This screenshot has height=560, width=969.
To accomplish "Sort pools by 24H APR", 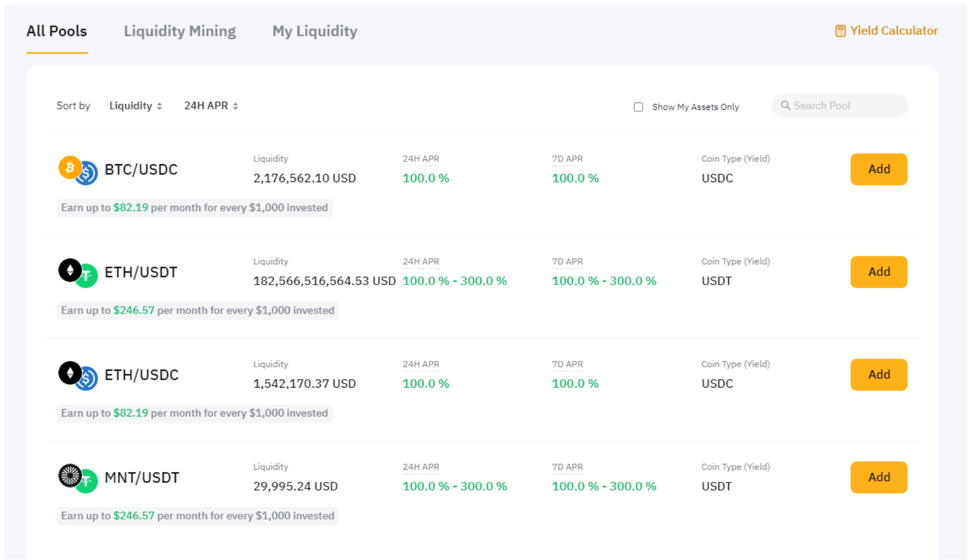I will click(206, 106).
